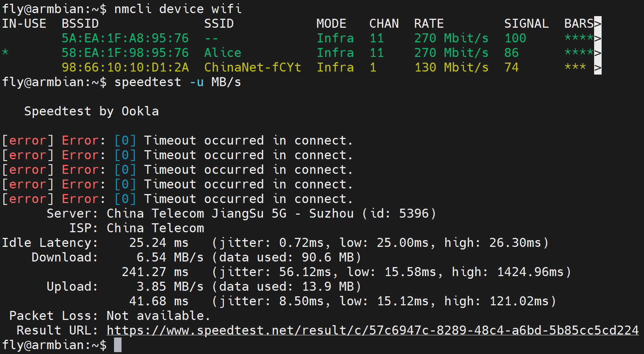
Task: Click the truncation arrow on the ChinaNet-fCYt row
Action: pos(598,67)
